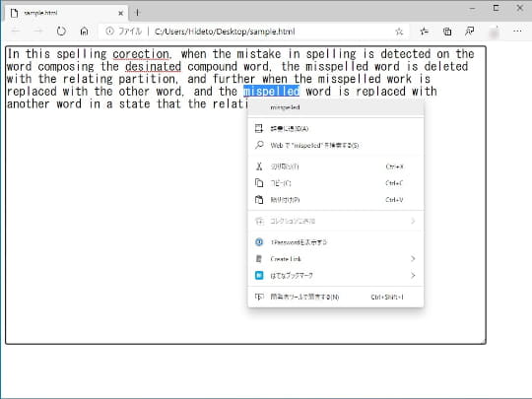
Task: Click the clipboard paste icon
Action: pos(259,200)
